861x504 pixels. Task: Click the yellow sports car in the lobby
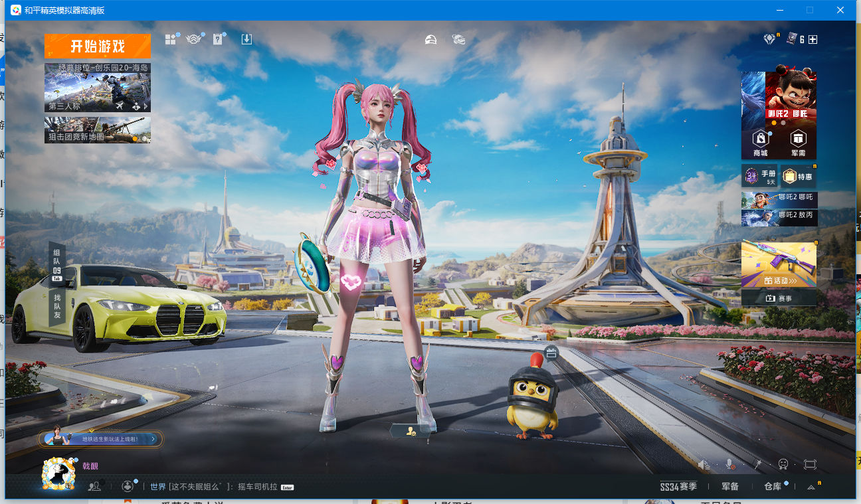tap(119, 307)
